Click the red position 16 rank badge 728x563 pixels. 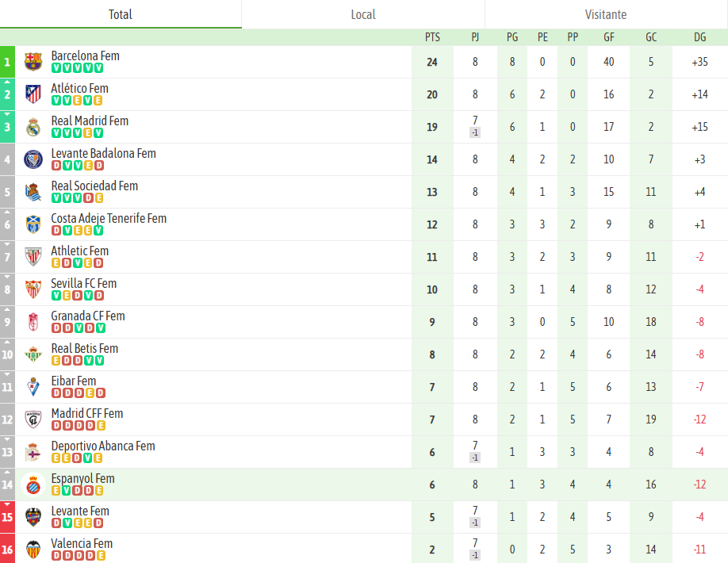(x=7, y=550)
